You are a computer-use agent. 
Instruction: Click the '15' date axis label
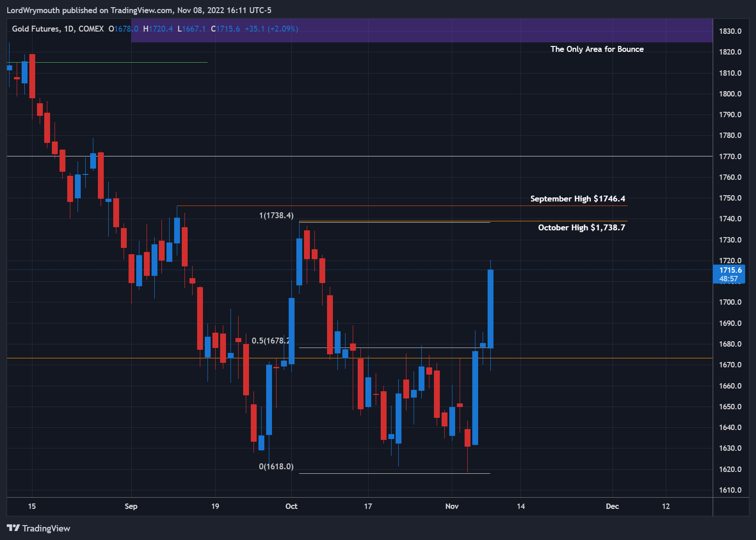[32, 506]
